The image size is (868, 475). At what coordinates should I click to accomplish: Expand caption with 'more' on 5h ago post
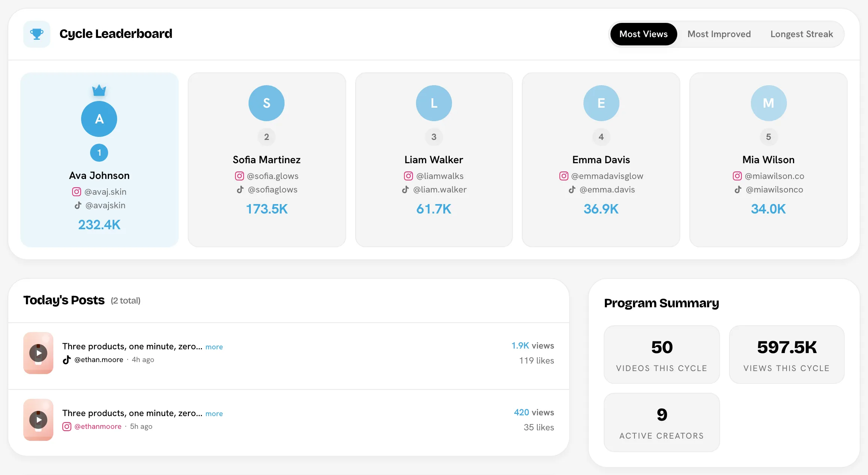pos(214,414)
